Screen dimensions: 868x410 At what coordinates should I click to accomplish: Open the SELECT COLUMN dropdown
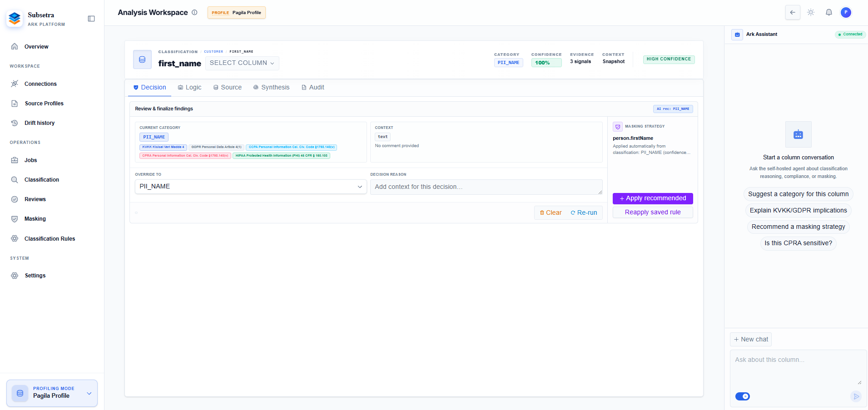click(242, 63)
